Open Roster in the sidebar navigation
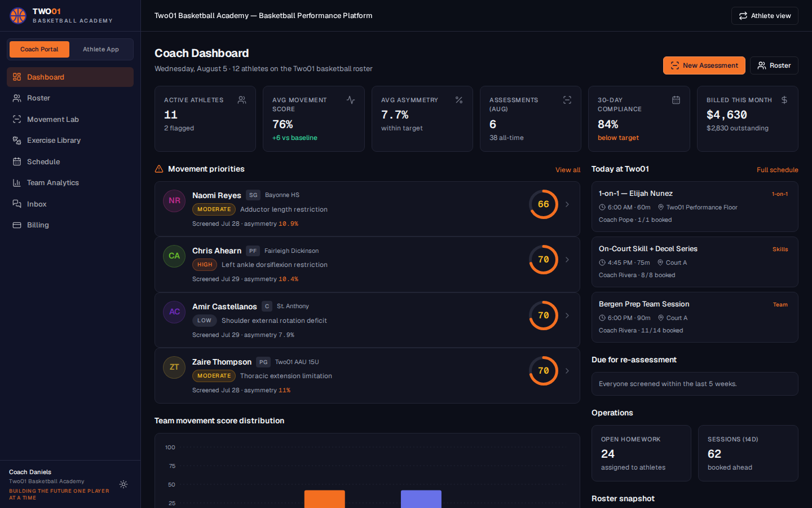 coord(70,98)
